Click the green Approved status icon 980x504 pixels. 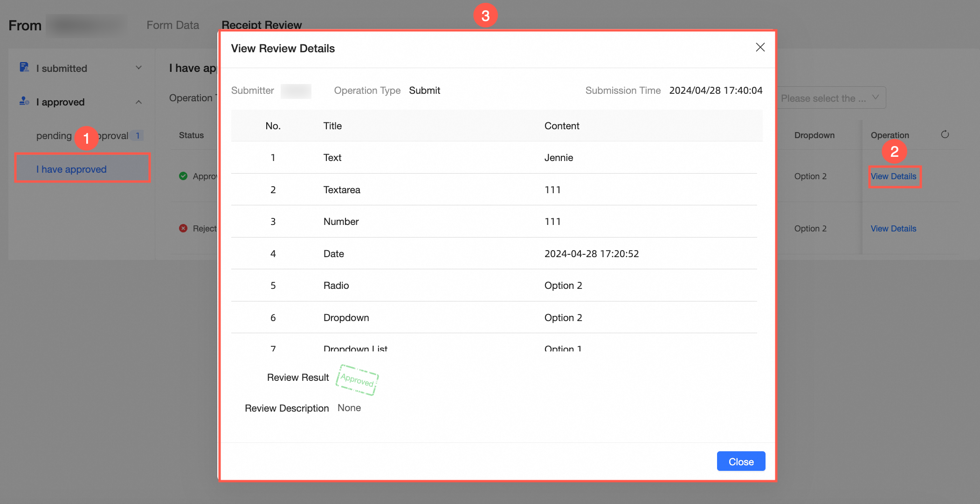click(x=183, y=176)
